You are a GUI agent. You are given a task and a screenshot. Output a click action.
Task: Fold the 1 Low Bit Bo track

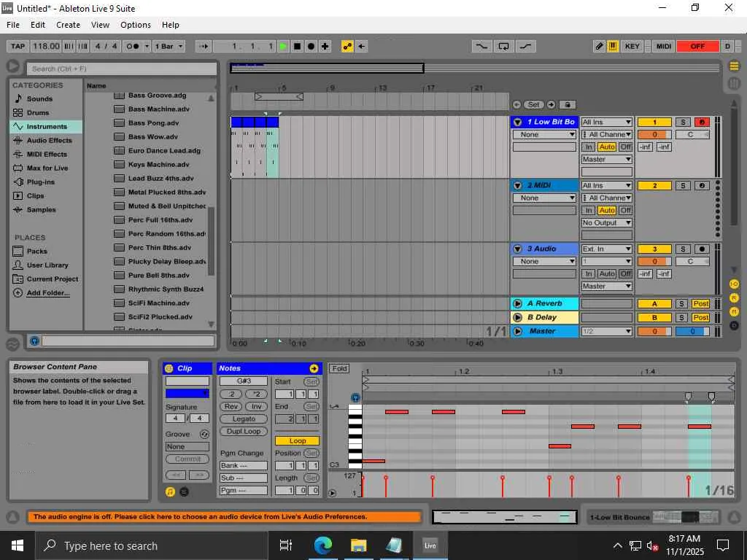tap(517, 122)
